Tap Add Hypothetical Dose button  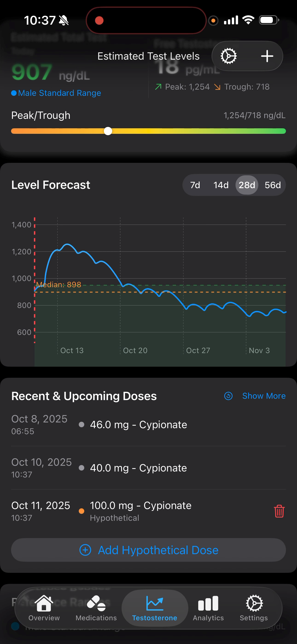pyautogui.click(x=148, y=550)
